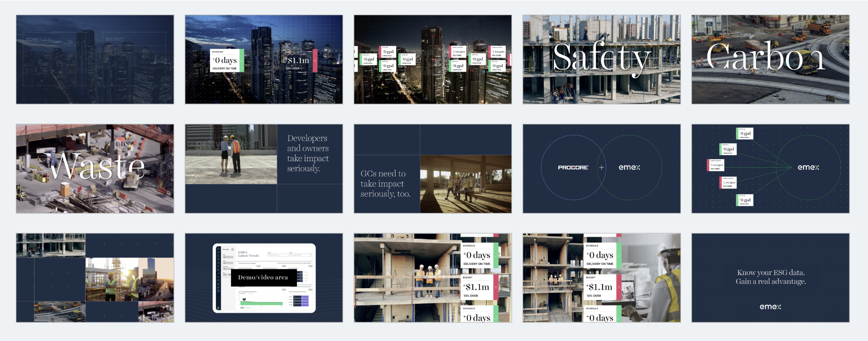Collapse the Filter Menu with its round arrow
The image size is (868, 341).
232,249
